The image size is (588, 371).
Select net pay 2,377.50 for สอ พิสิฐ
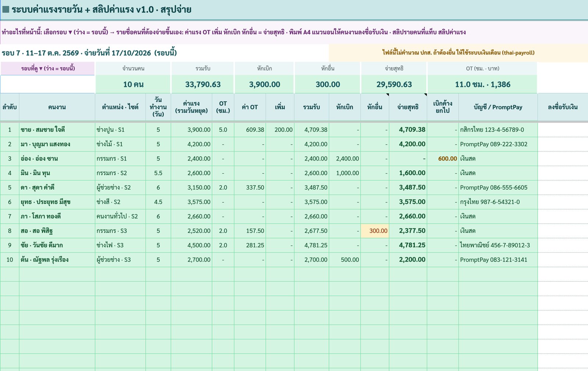408,231
